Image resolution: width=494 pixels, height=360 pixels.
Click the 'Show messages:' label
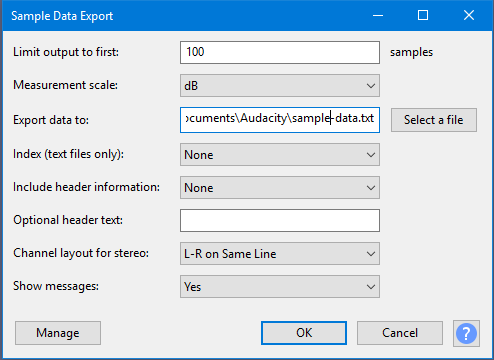click(56, 286)
